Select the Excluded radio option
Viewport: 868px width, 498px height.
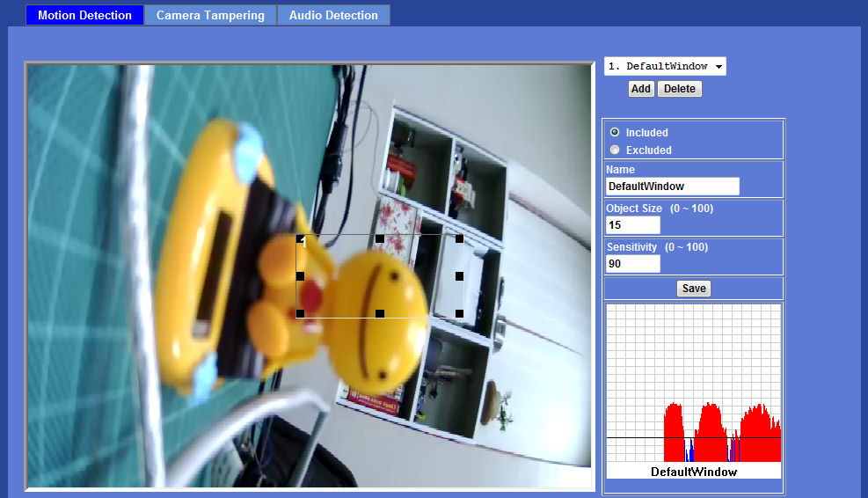point(615,150)
